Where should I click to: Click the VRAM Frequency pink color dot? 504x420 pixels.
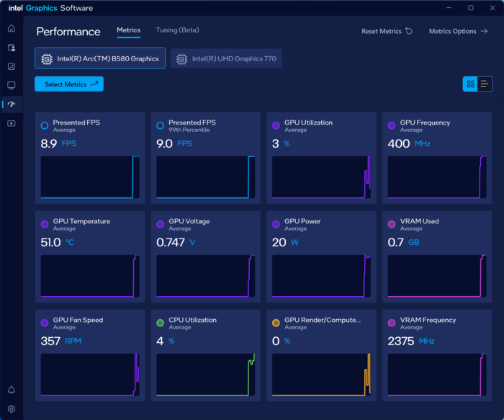[392, 323]
